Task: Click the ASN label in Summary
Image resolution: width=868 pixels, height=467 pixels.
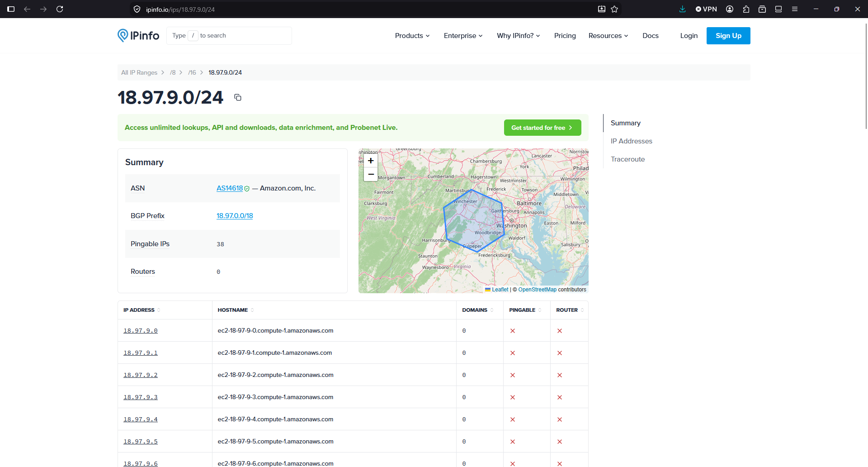Action: click(x=138, y=188)
